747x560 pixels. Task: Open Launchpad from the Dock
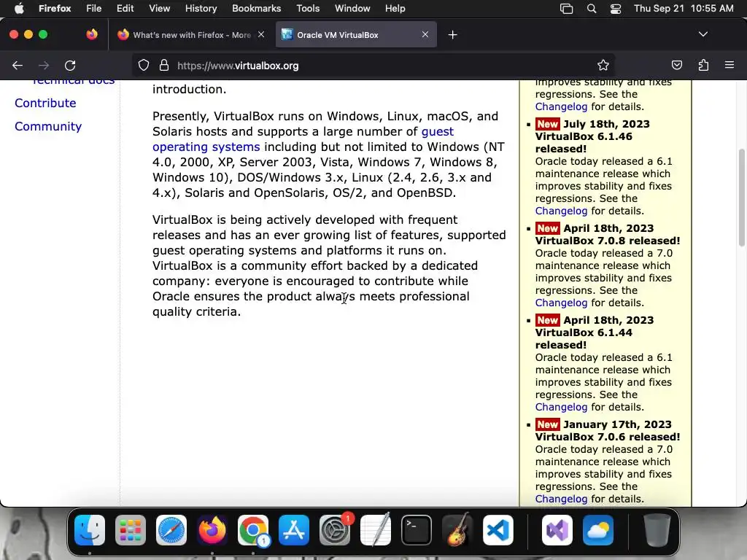[x=131, y=530]
